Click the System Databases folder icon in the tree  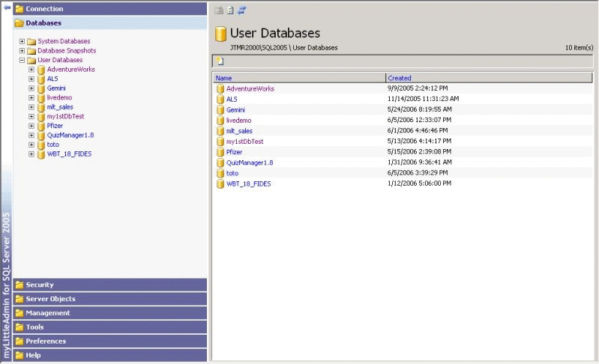click(31, 41)
